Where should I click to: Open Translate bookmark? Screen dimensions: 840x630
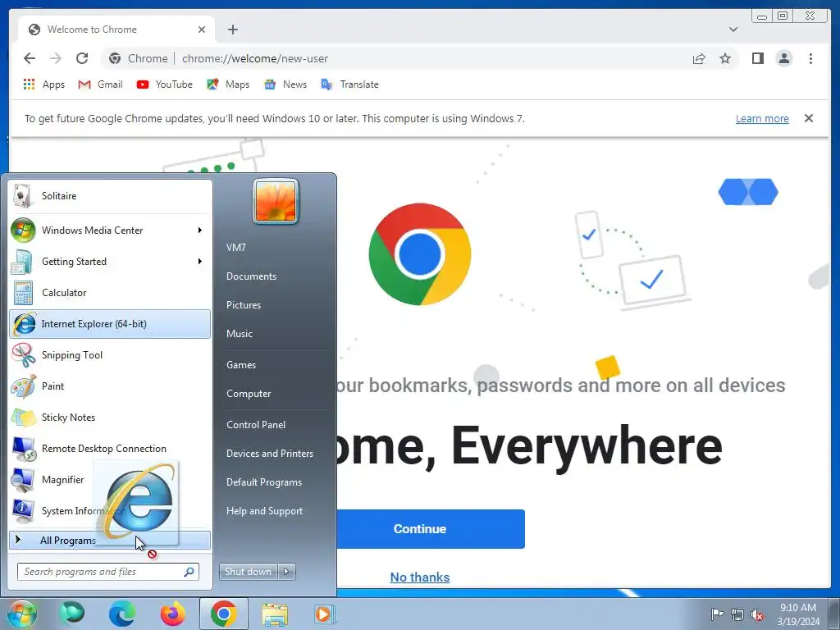349,84
